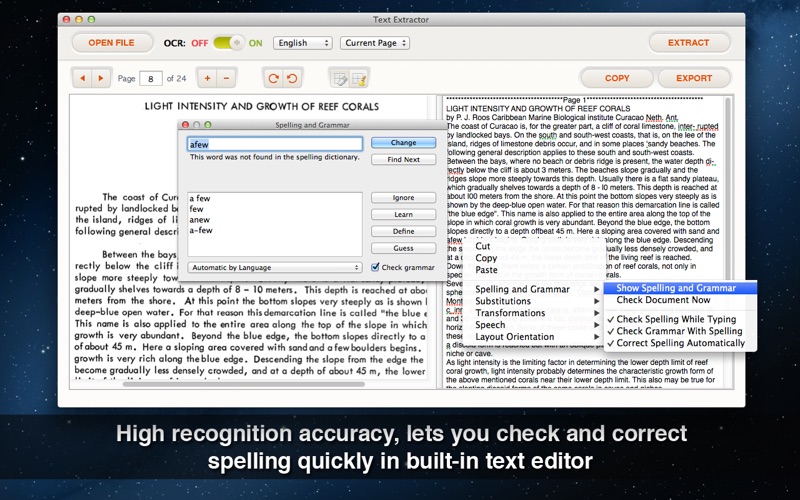Open the Current Page range dropdown
This screenshot has height=500, width=800.
click(x=375, y=43)
